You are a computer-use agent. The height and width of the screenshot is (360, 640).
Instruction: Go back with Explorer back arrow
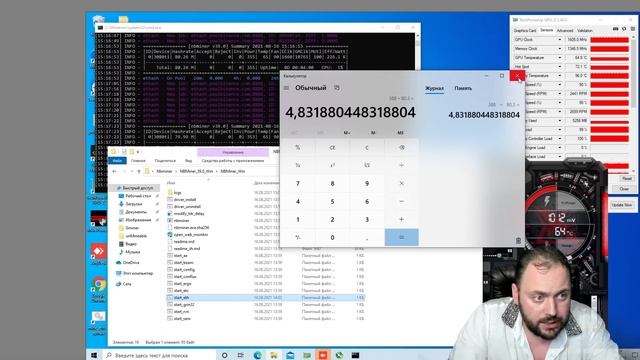pyautogui.click(x=114, y=171)
